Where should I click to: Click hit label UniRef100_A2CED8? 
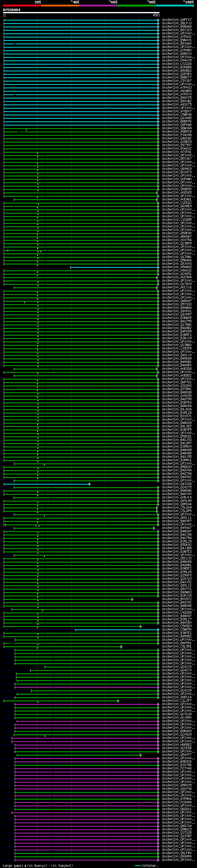177,748
